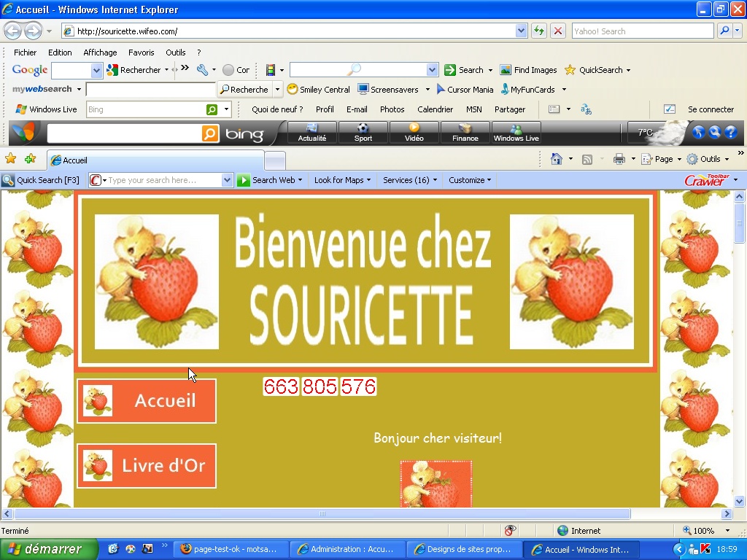Click the Yahoo search magnifier icon
The image size is (747, 560).
[x=724, y=31]
